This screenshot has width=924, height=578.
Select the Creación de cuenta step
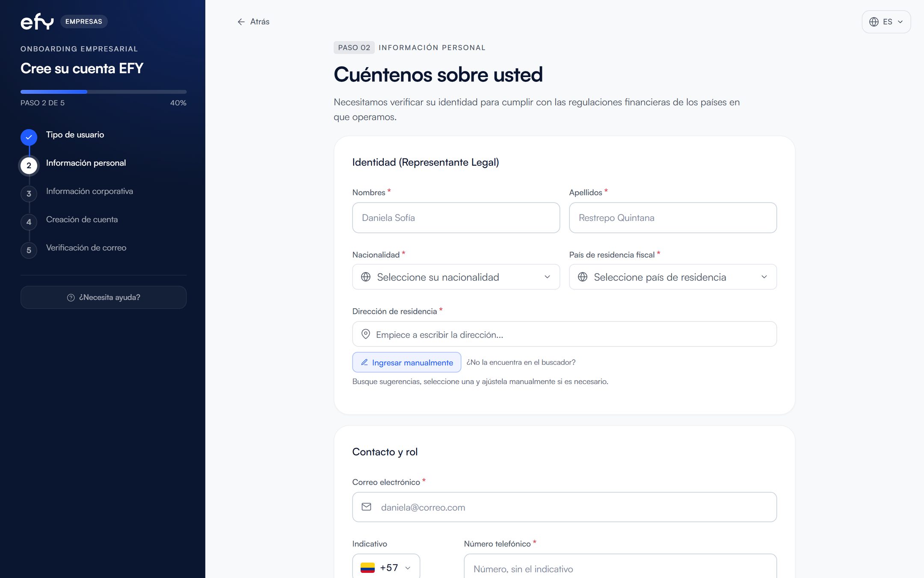82,219
